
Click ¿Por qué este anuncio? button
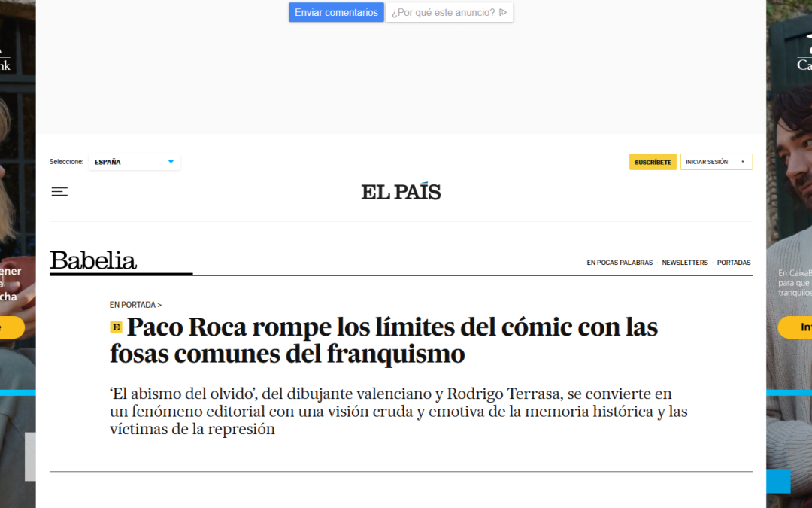click(x=449, y=13)
